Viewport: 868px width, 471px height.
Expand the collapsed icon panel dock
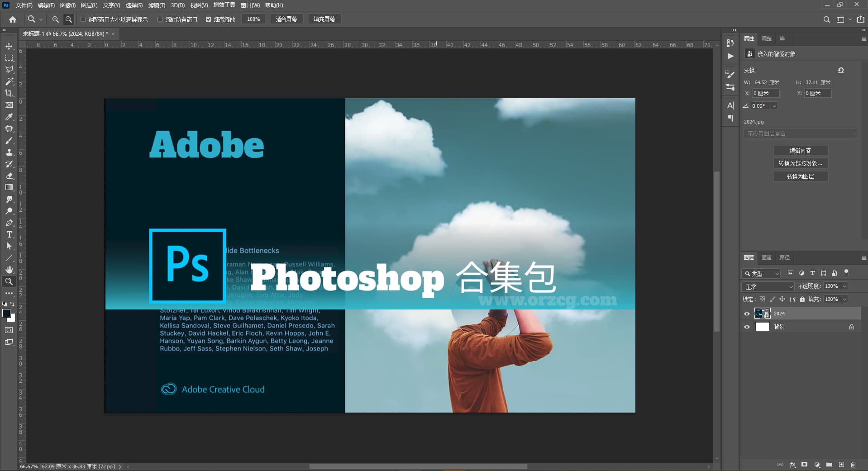click(734, 30)
